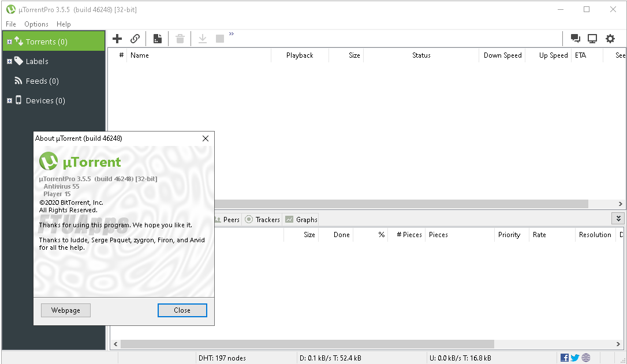Sort by Playback column header
Screen dimensions: 627x364
[x=300, y=55]
